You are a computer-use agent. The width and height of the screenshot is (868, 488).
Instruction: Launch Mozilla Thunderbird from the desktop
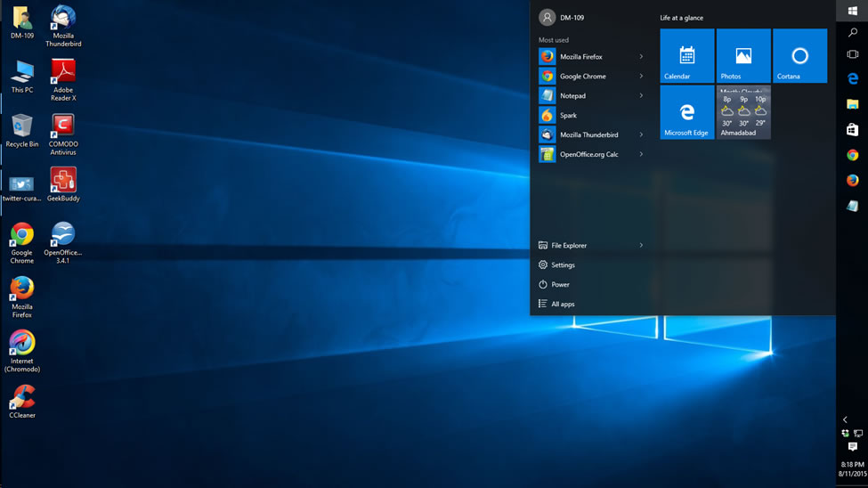(63, 26)
